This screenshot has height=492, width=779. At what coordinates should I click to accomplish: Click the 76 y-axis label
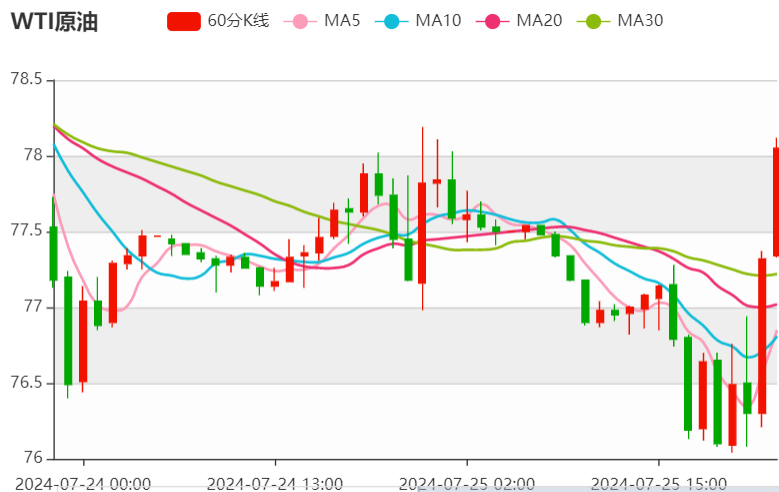(x=33, y=458)
